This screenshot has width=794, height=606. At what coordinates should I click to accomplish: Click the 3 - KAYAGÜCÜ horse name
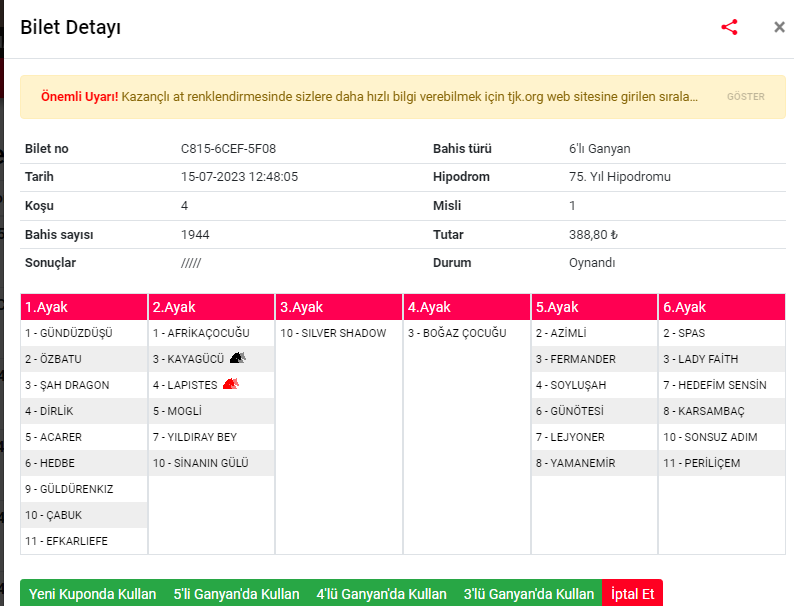coord(188,359)
